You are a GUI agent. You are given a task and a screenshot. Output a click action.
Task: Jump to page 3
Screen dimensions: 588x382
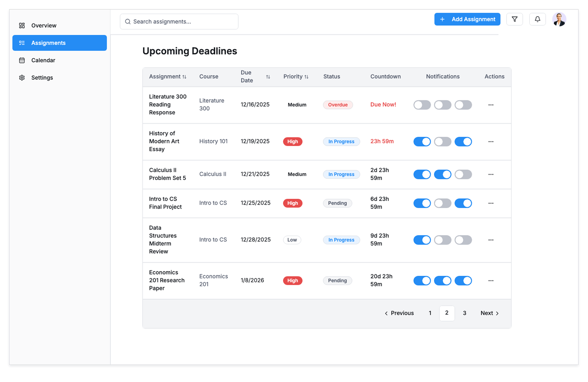click(465, 313)
